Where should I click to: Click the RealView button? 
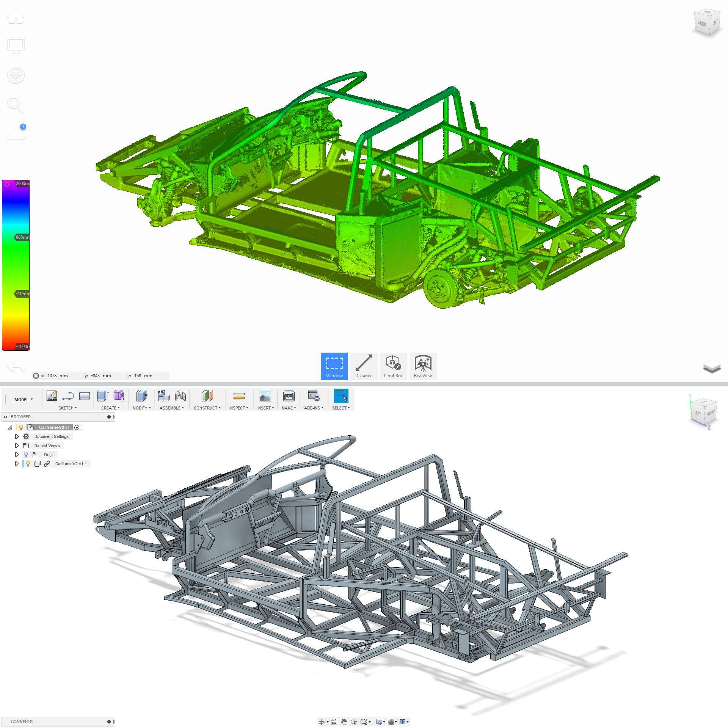pyautogui.click(x=423, y=366)
